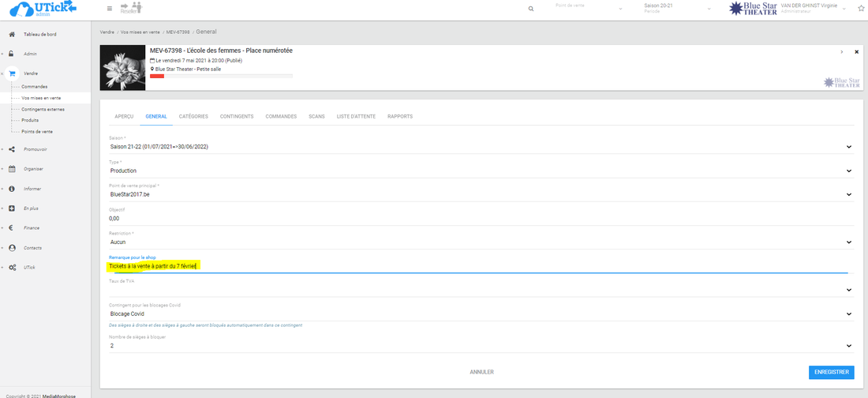
Task: Click the favorites star icon
Action: [x=859, y=8]
